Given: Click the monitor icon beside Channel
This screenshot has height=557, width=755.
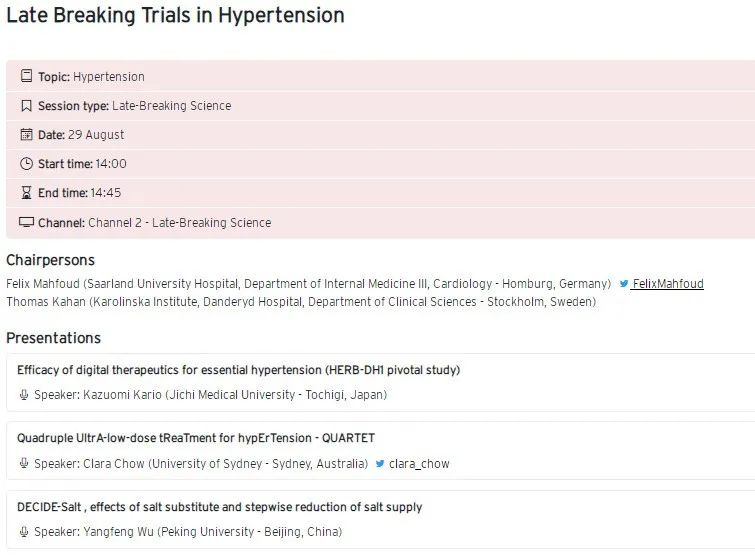Looking at the screenshot, I should coord(26,222).
